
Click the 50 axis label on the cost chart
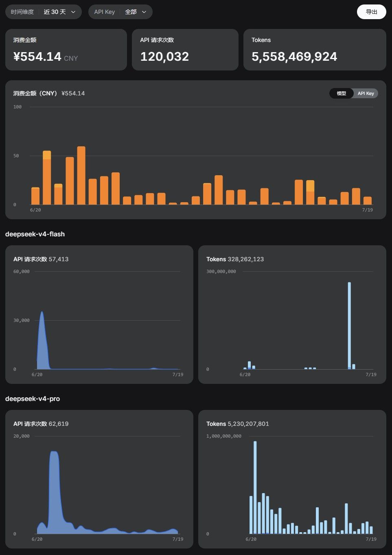coord(16,156)
